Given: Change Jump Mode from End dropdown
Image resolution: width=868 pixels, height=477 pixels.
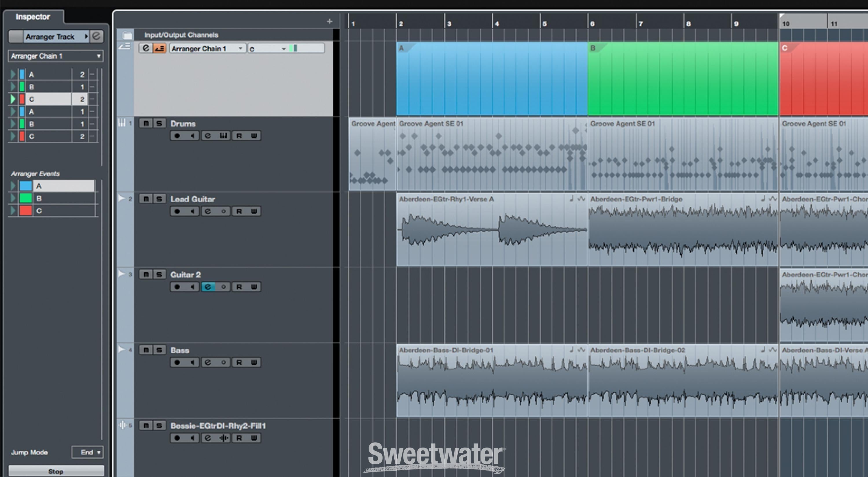Looking at the screenshot, I should point(87,452).
